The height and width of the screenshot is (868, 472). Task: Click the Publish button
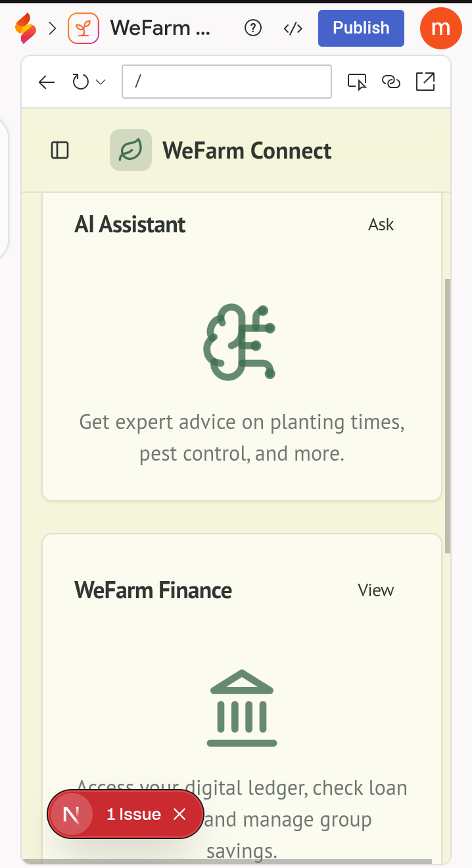click(361, 28)
